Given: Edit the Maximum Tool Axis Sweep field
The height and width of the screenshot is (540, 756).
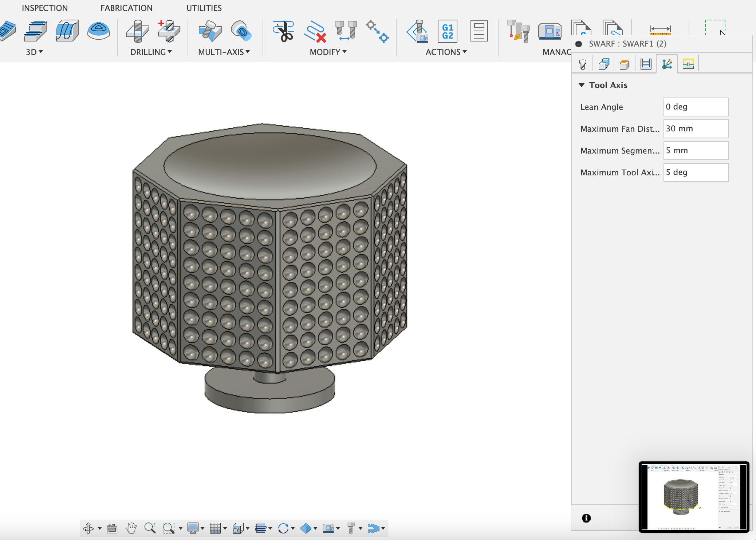Looking at the screenshot, I should 696,172.
